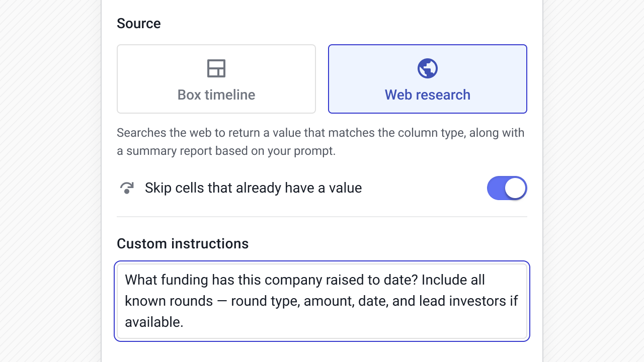Click the skip arrow icon beside skip cells
The height and width of the screenshot is (362, 644).
(x=127, y=188)
